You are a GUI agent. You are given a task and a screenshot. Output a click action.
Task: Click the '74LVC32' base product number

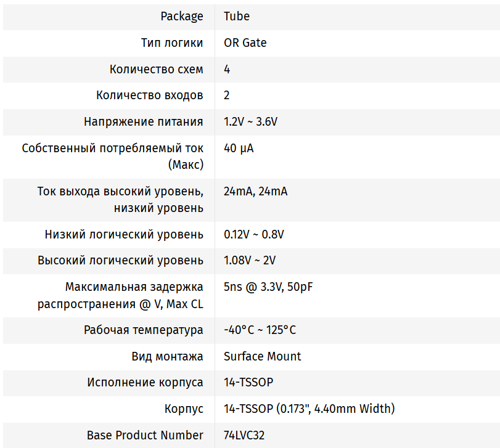coord(244,436)
